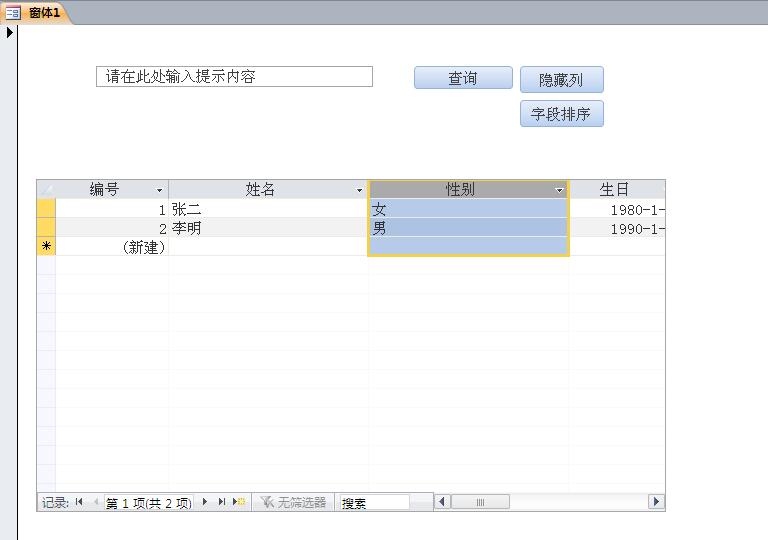This screenshot has height=540, width=768.
Task: Click horizontal scrollbar right arrow
Action: (656, 502)
